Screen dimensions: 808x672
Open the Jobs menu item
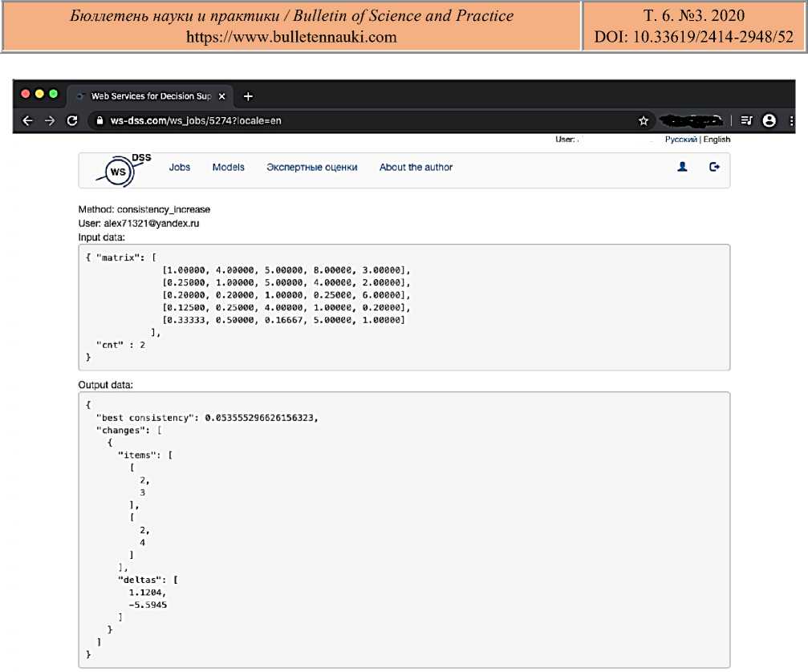(179, 168)
